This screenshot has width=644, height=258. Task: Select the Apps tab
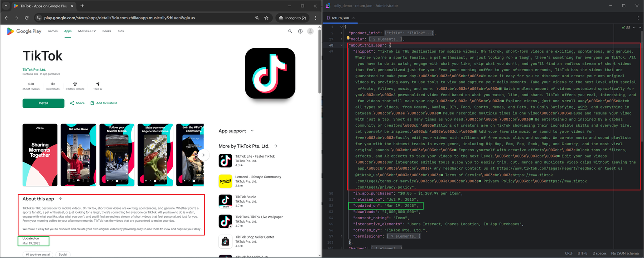point(68,31)
